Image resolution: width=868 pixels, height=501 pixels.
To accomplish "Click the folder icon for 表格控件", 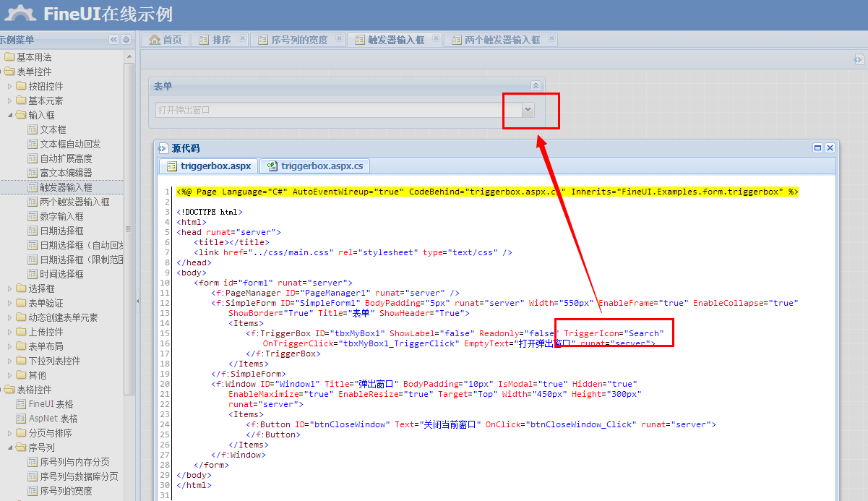I will 9,390.
